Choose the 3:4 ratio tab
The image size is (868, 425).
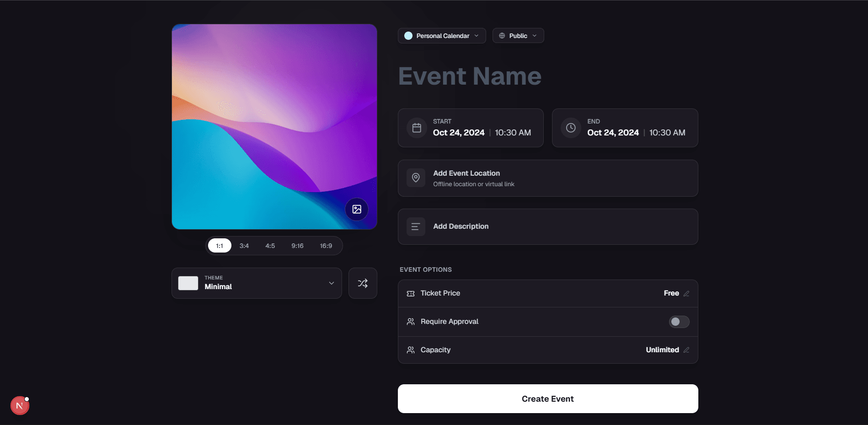point(244,246)
